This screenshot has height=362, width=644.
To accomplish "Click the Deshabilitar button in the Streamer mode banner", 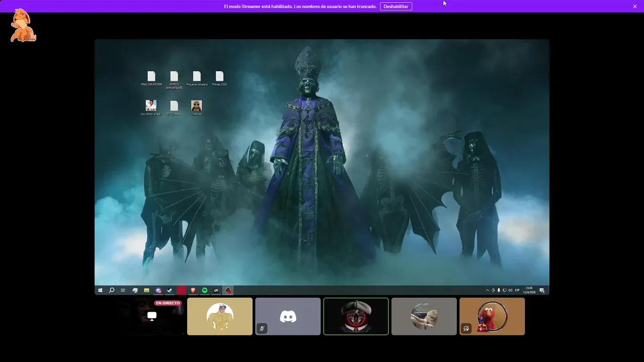I will click(396, 7).
